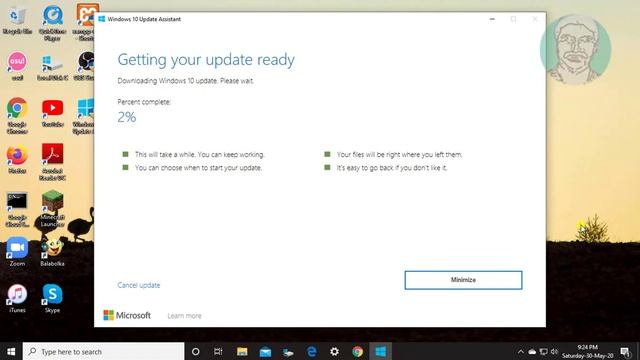The image size is (640, 360).
Task: Click the OneDrive cloud tray icon
Action: [532, 351]
